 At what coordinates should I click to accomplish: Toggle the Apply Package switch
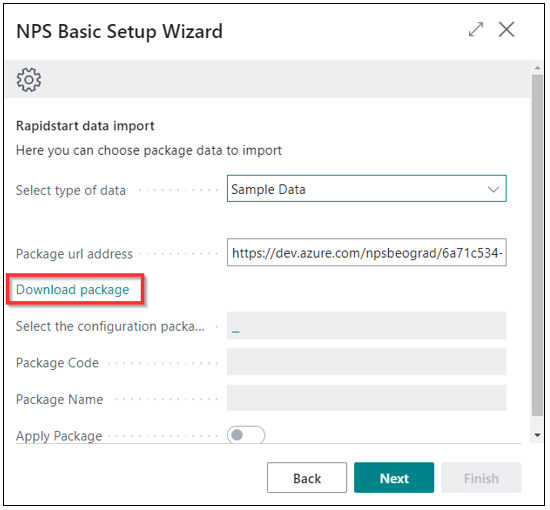246,435
